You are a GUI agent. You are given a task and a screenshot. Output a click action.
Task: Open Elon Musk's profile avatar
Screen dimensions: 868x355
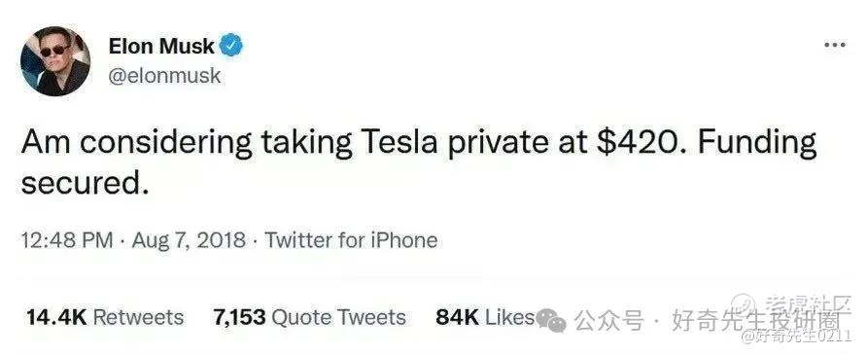point(55,60)
